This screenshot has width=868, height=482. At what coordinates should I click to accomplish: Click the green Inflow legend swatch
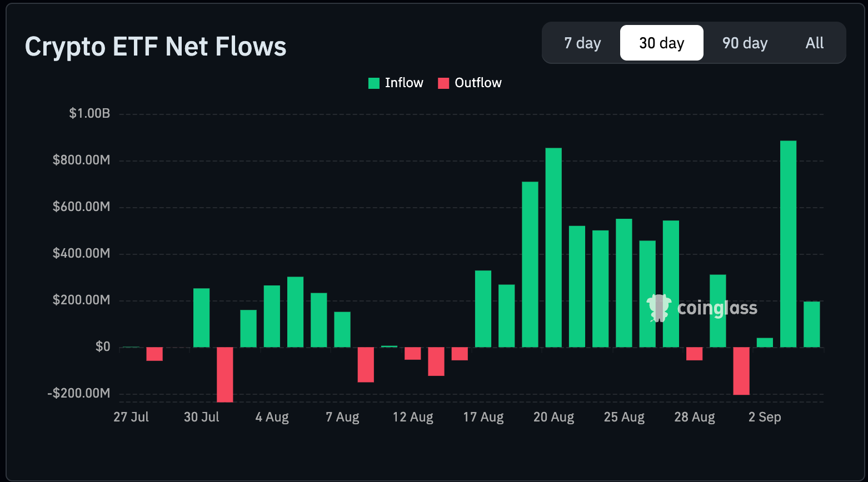coord(374,83)
